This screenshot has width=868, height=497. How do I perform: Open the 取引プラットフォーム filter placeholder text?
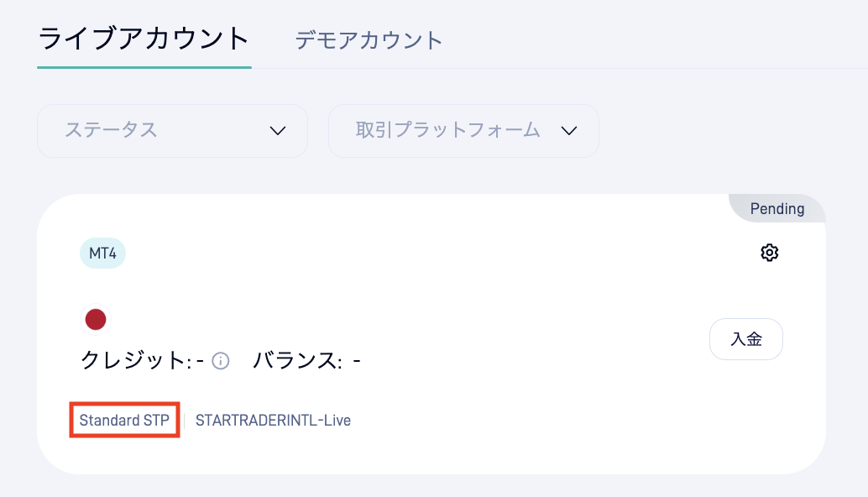click(447, 130)
